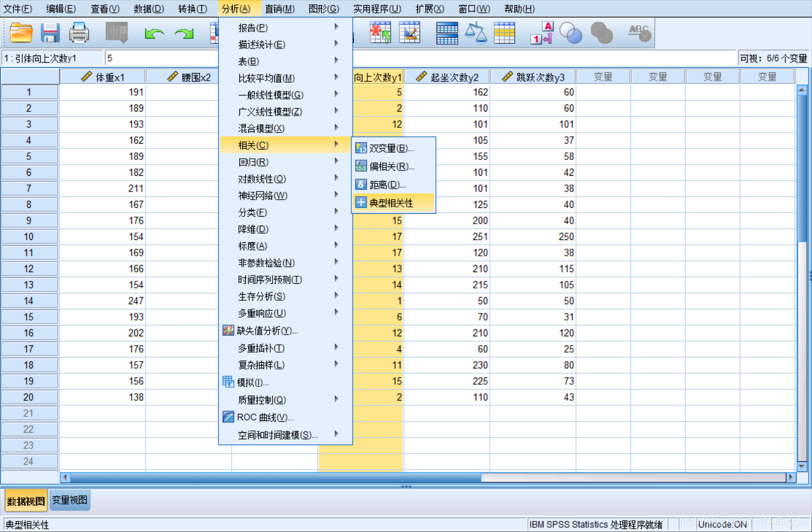
Task: Switch to the 变量视图 tab
Action: [x=70, y=500]
